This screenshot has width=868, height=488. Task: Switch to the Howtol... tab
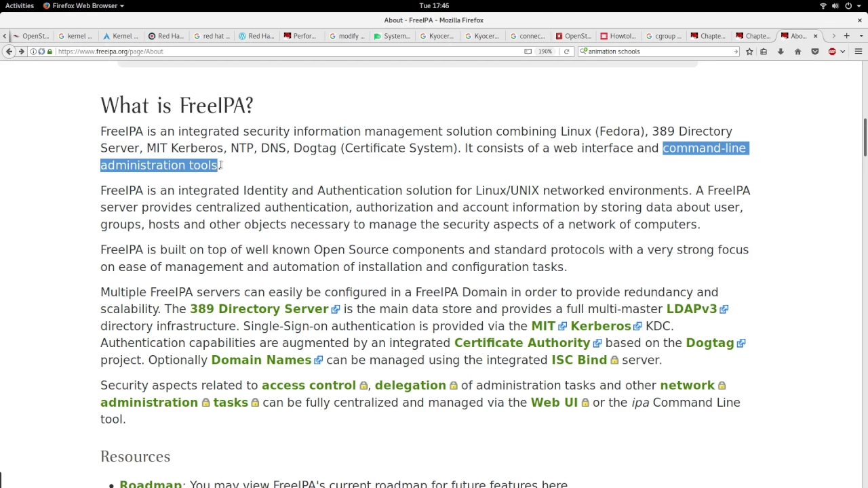(618, 36)
